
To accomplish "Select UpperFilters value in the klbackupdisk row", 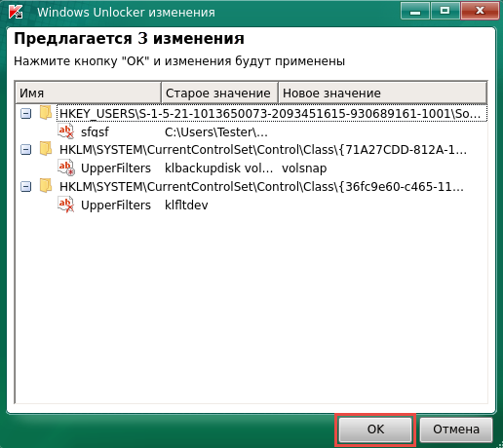I will 116,168.
